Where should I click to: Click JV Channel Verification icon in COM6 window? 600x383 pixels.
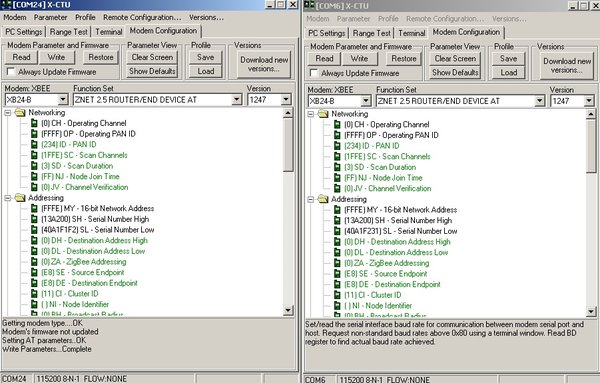[338, 189]
